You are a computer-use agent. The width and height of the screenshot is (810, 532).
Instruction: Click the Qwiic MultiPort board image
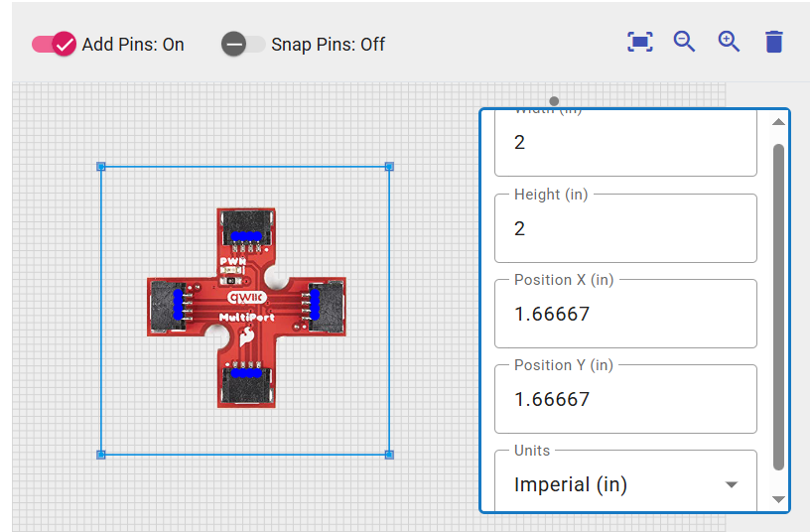(246, 308)
